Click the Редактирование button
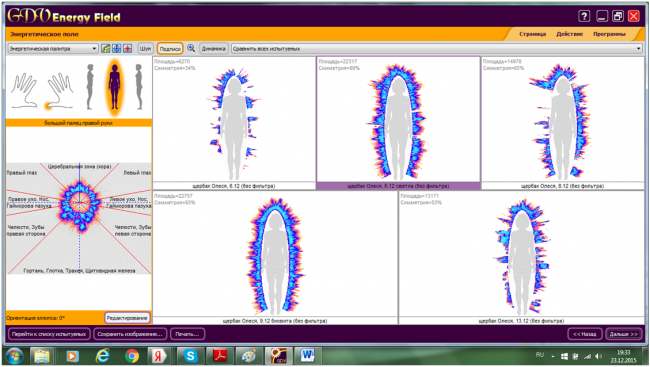The width and height of the screenshot is (650, 367). (127, 318)
